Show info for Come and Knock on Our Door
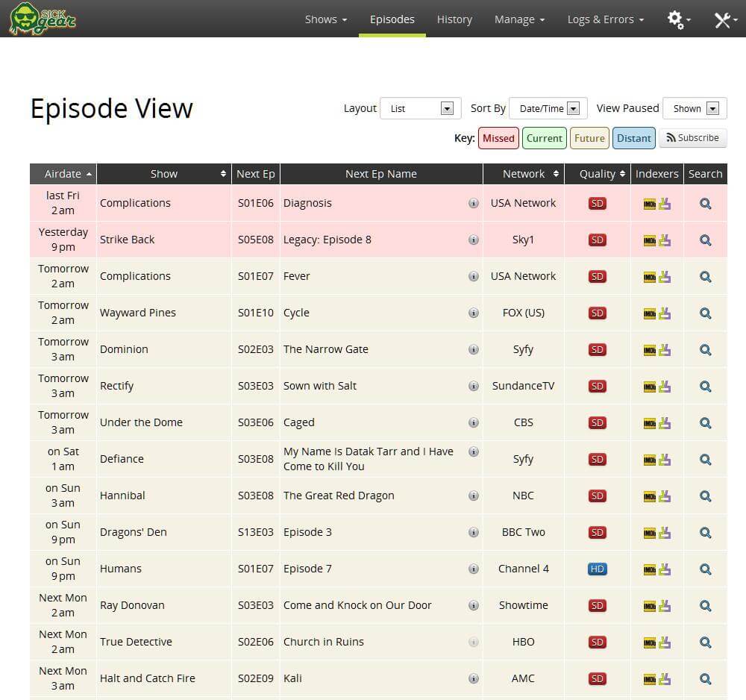Screen dimensions: 746x700 pyautogui.click(x=474, y=605)
